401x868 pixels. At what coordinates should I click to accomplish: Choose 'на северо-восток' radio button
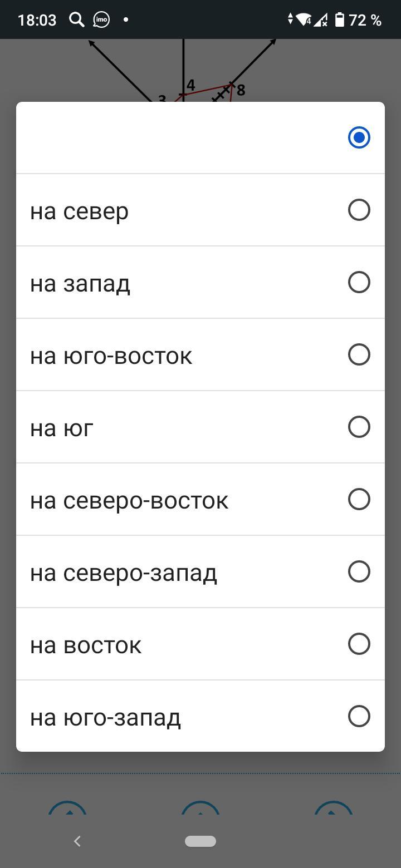(359, 499)
